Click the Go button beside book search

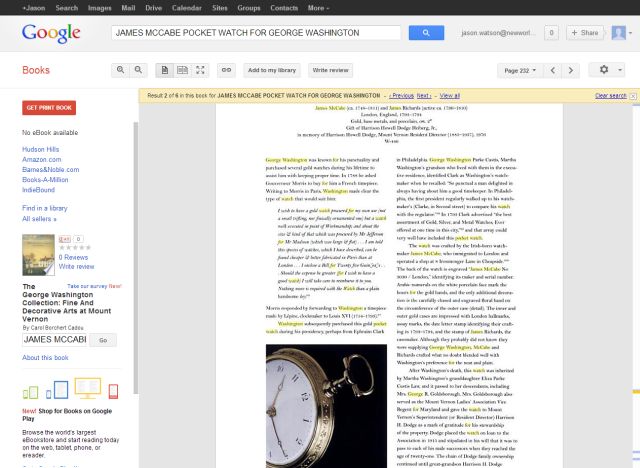[x=103, y=340]
